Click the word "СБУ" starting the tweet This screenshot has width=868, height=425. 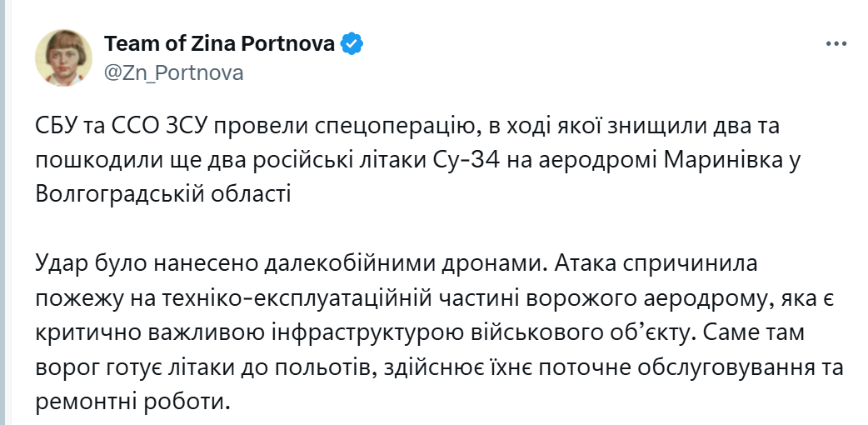pos(55,127)
